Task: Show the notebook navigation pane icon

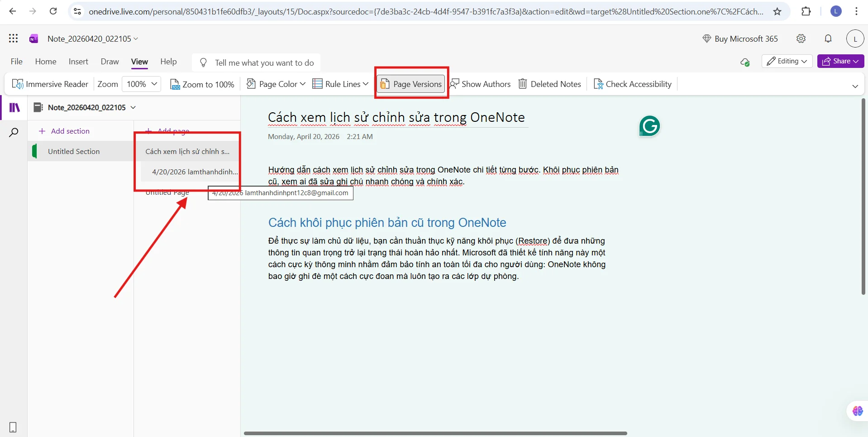Action: [x=15, y=107]
